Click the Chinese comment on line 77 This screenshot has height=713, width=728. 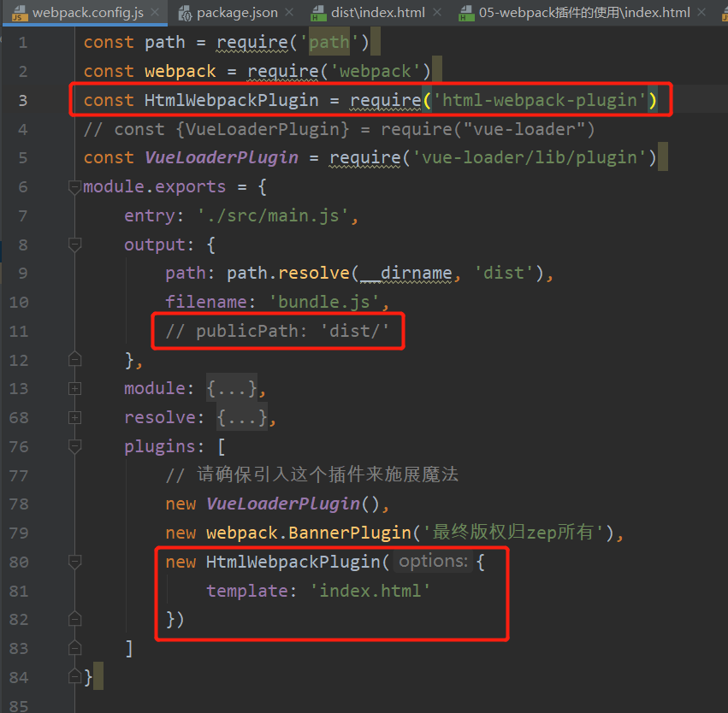tap(312, 475)
